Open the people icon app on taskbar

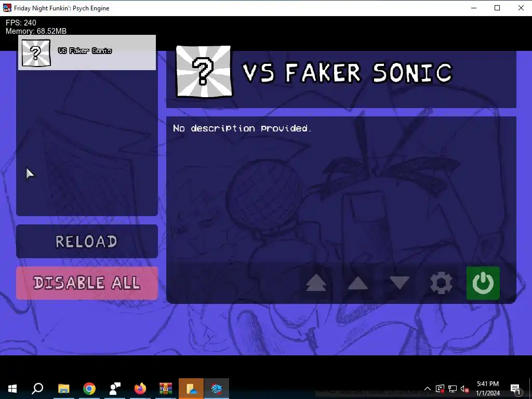click(115, 389)
